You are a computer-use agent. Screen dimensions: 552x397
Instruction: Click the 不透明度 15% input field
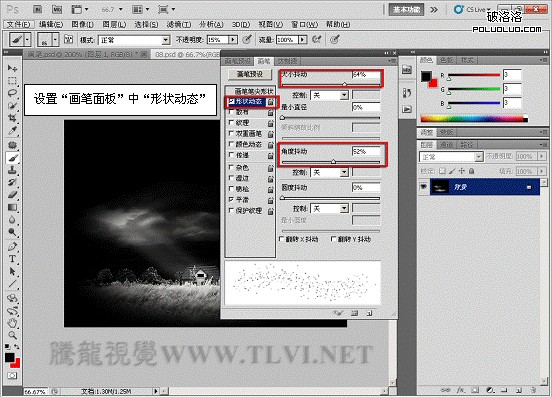point(218,40)
